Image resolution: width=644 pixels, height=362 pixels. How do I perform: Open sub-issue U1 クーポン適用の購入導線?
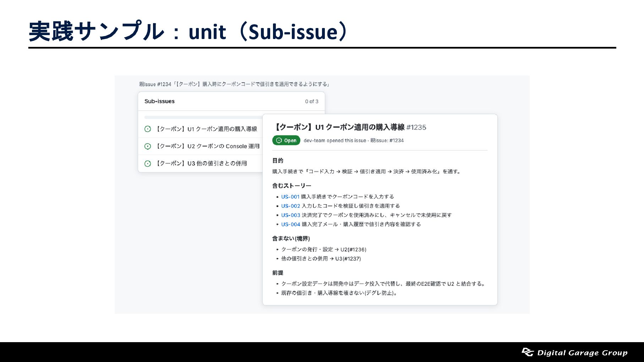206,129
